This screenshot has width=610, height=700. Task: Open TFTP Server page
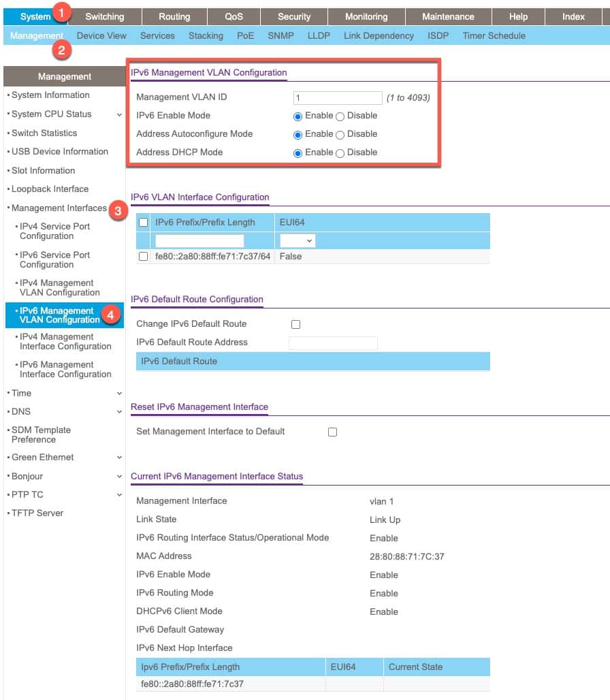(x=37, y=513)
